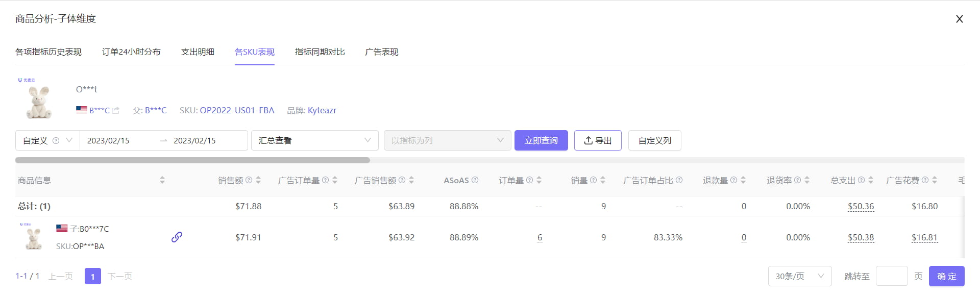
Task: Click the 退款量 value 0 in child row
Action: [744, 237]
